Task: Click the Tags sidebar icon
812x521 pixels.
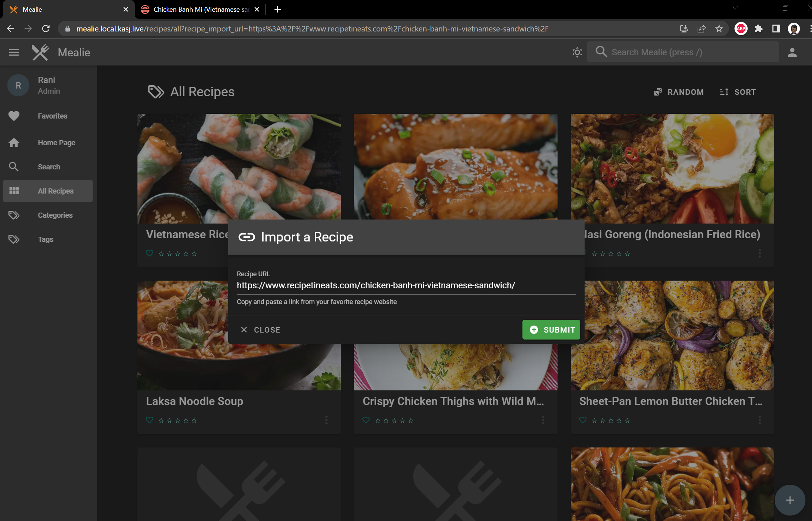Action: 14,239
